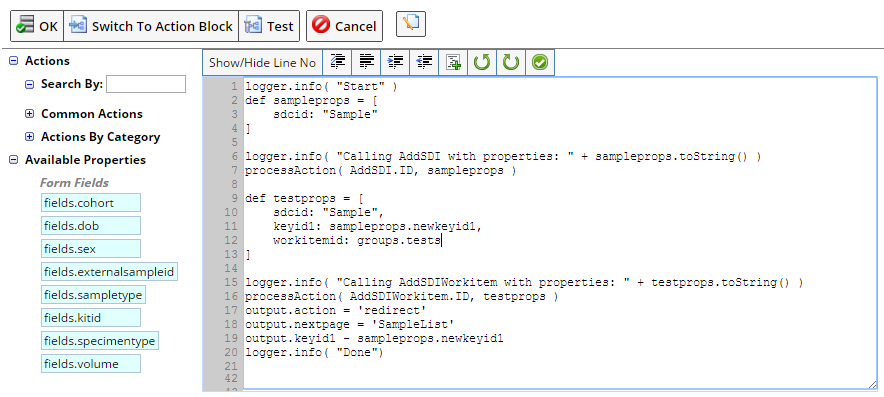This screenshot has height=397, width=884.
Task: Click 'keyid1: sampleprops.newkeyid1,' line
Action: 378,226
